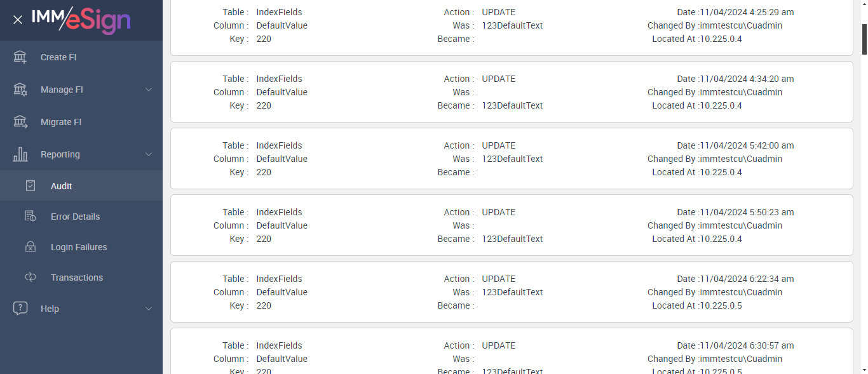The image size is (868, 374).
Task: Click the Migrate FI bank arrow icon
Action: click(20, 122)
